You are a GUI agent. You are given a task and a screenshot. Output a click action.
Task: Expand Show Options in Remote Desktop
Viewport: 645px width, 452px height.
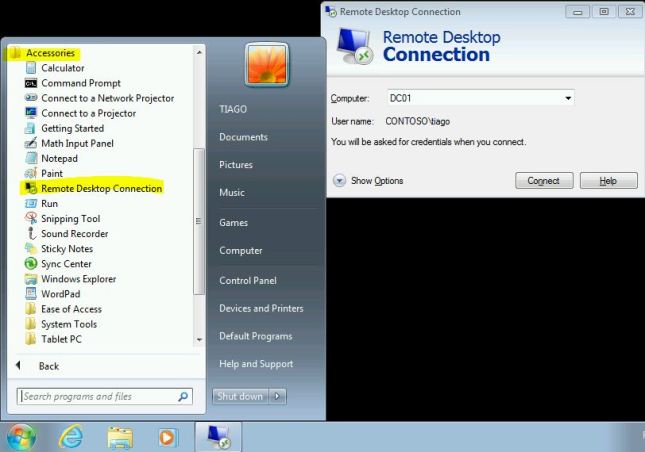coord(340,181)
